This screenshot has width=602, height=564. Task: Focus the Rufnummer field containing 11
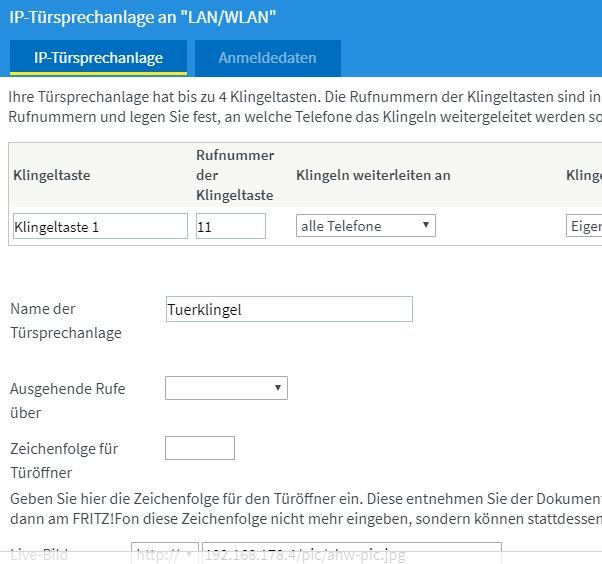pos(230,226)
